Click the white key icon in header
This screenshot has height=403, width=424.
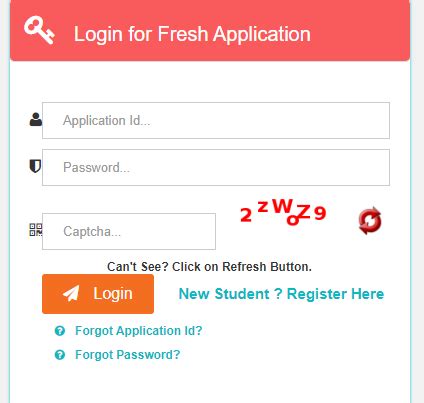pos(39,30)
